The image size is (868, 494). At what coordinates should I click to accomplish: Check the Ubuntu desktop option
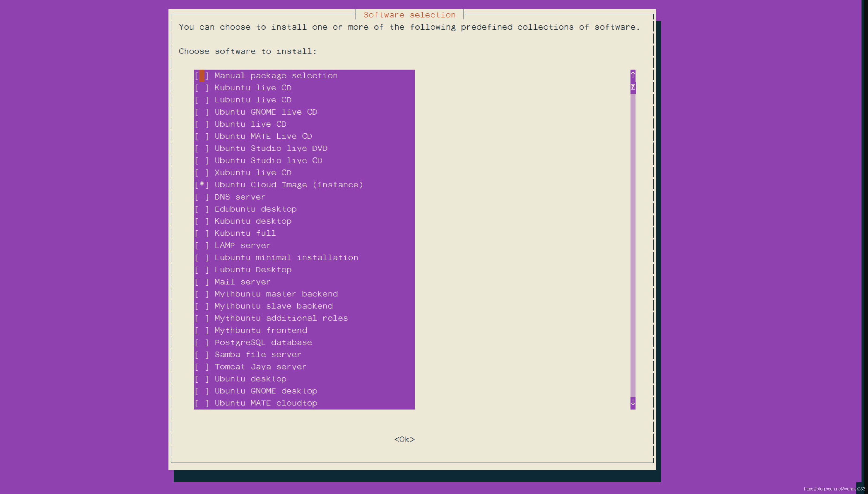coord(202,379)
